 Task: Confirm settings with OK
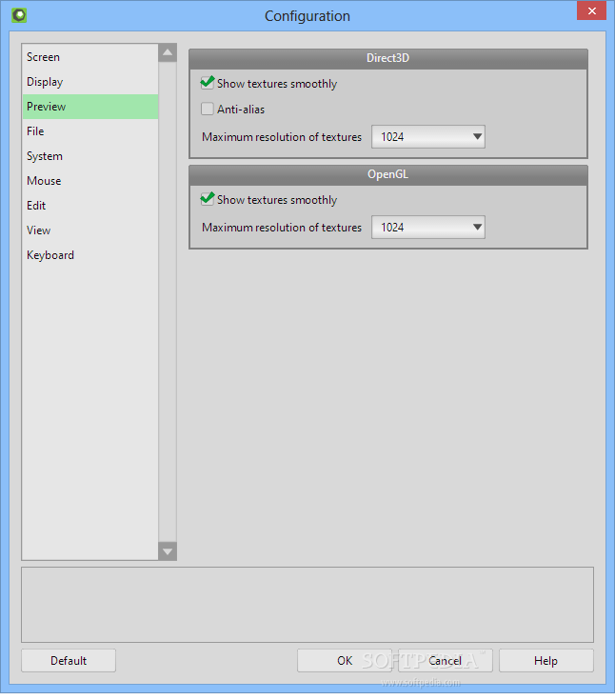(345, 660)
